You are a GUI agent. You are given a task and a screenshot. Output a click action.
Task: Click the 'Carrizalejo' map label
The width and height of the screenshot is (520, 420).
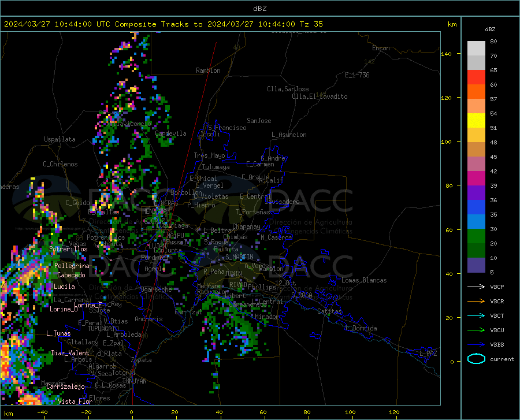click(x=65, y=386)
